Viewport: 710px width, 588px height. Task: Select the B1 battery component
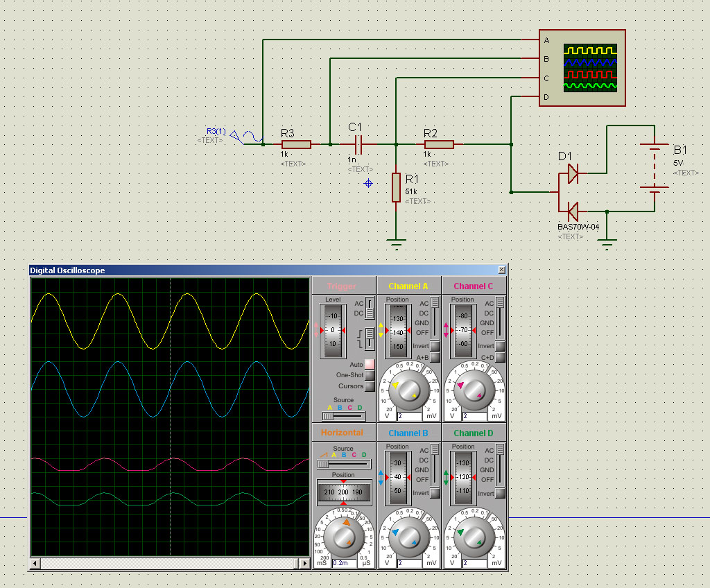tap(652, 167)
